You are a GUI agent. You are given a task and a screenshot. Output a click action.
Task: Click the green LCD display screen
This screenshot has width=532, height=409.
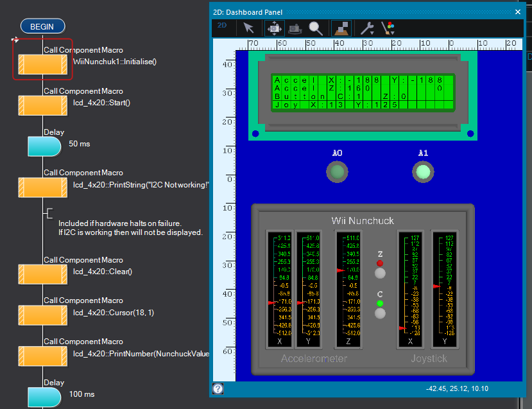coord(363,92)
